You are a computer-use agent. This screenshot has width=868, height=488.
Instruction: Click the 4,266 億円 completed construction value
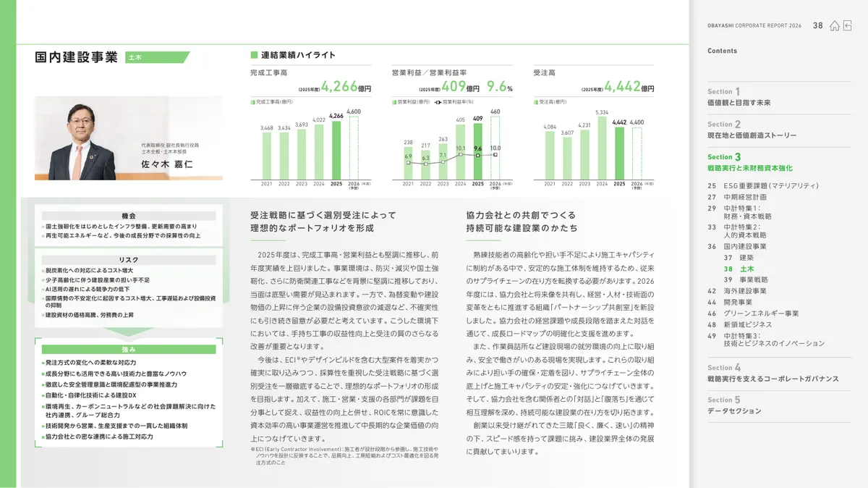(346, 87)
